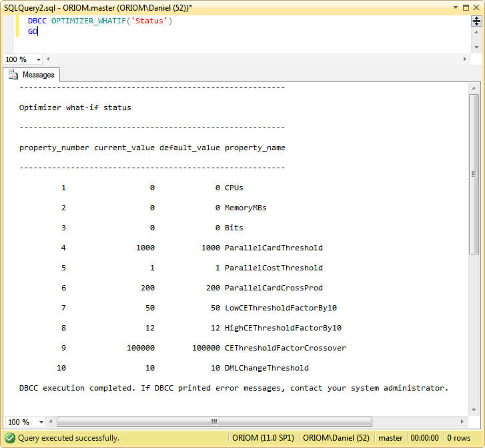The image size is (485, 448).
Task: Click the Messages tab icon
Action: 13,75
